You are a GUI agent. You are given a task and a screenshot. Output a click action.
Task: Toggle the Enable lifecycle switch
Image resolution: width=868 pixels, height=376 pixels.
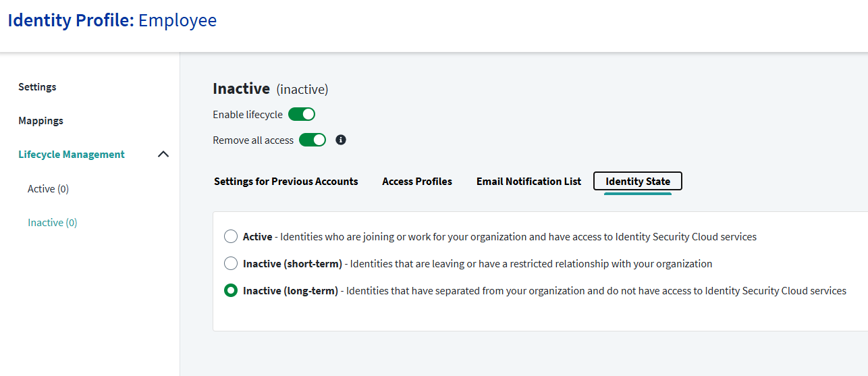coord(302,114)
